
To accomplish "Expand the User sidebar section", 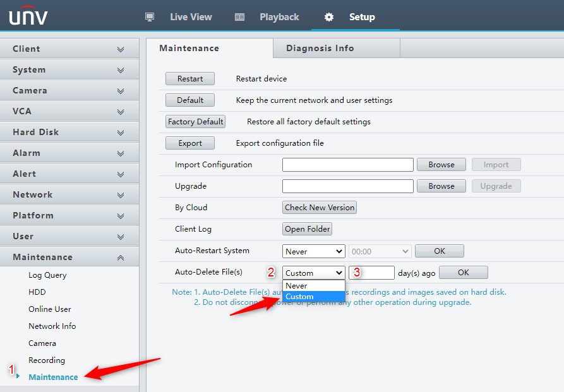I will [x=69, y=237].
